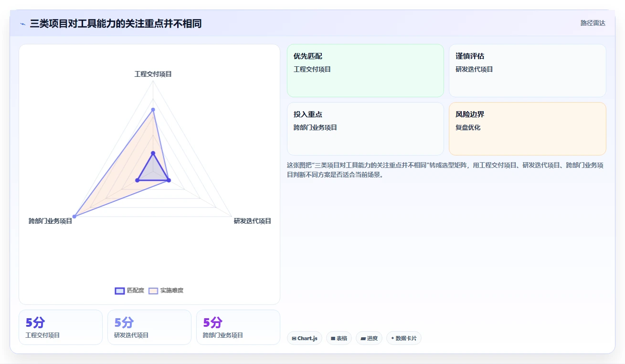Click 复盘优化 text in 风险边界 card
This screenshot has height=364, width=625.
click(468, 127)
